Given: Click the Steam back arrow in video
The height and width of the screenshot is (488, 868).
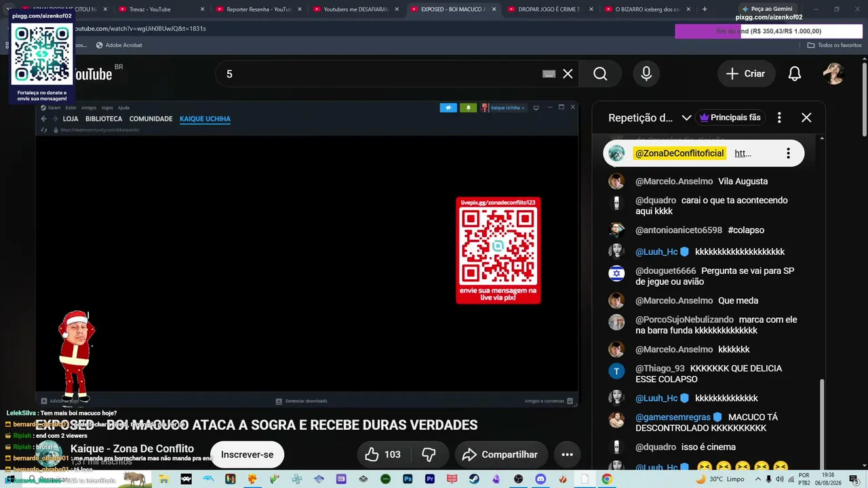Looking at the screenshot, I should coord(43,119).
